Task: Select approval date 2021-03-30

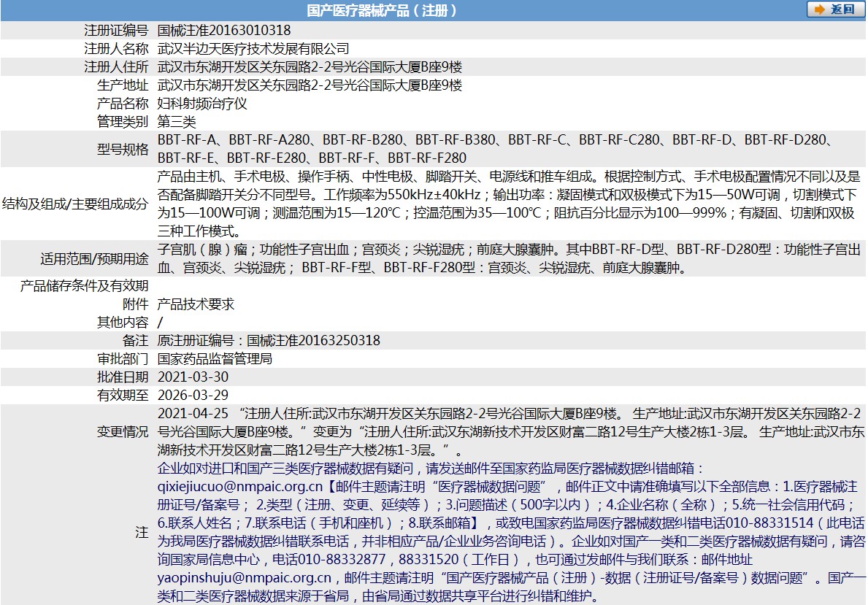Action: tap(193, 377)
